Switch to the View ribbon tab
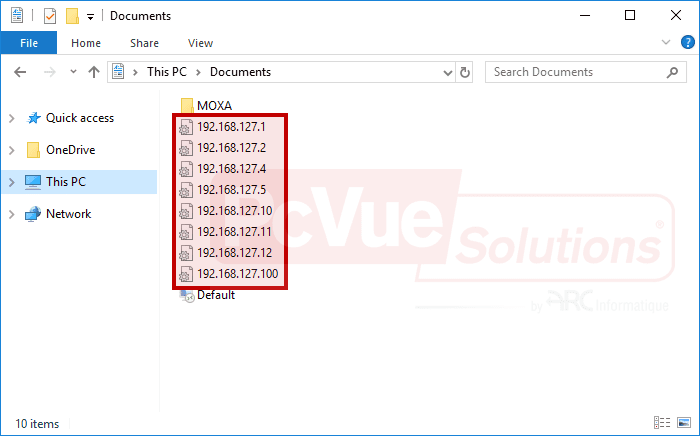 click(200, 43)
